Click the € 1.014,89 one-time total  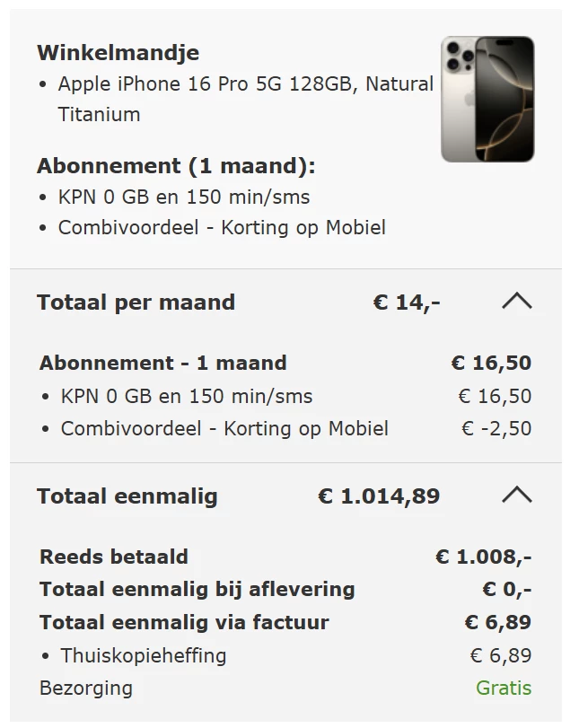tap(379, 496)
